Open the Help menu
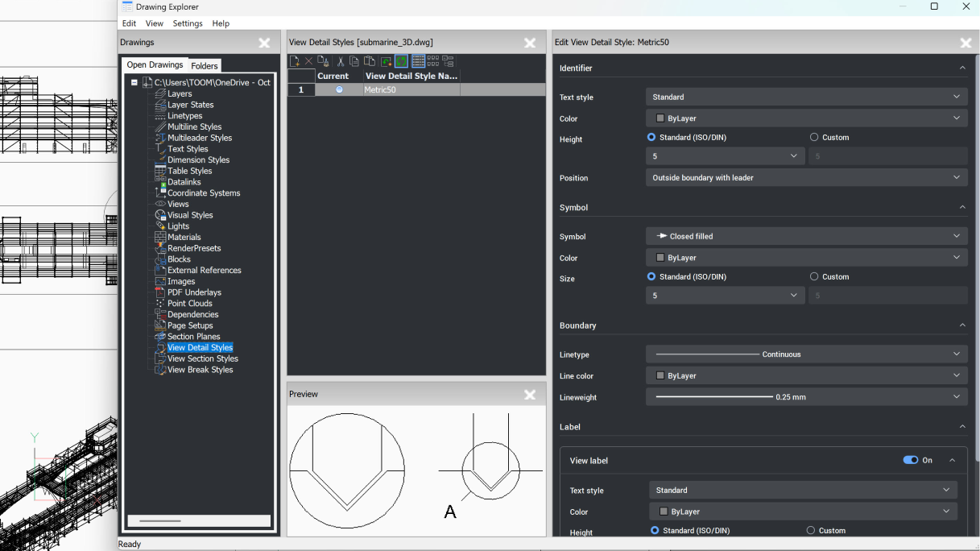 (x=221, y=23)
